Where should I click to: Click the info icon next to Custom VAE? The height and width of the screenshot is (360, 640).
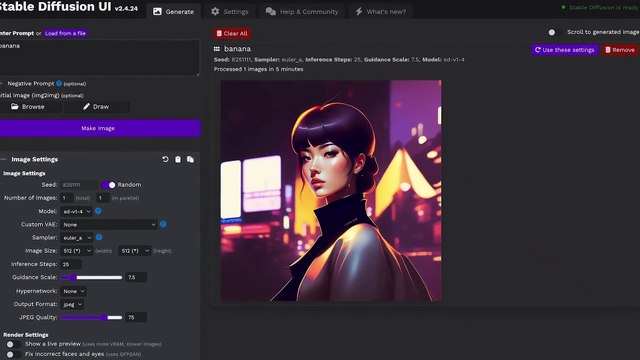click(x=163, y=224)
